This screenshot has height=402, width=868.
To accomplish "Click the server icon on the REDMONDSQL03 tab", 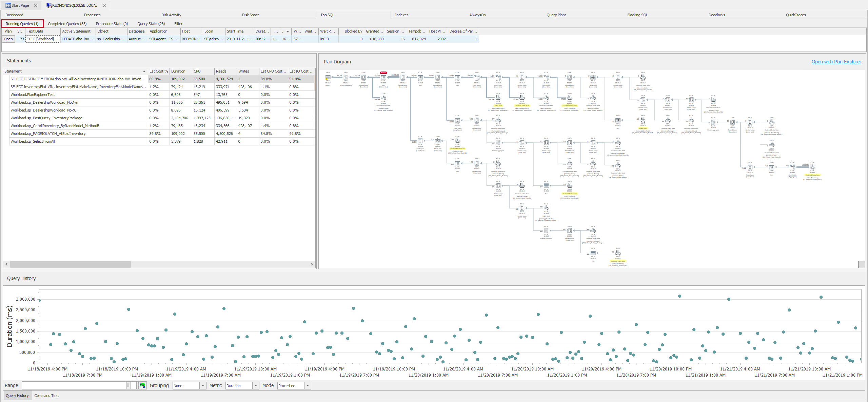I will point(50,5).
